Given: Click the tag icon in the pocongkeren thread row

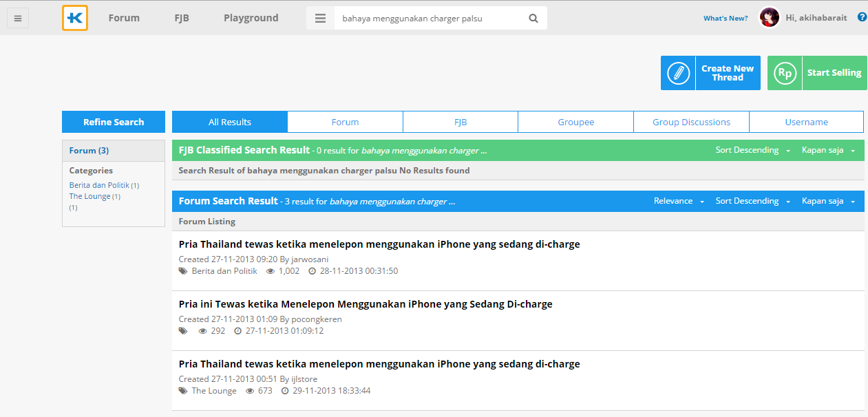Looking at the screenshot, I should pos(183,331).
